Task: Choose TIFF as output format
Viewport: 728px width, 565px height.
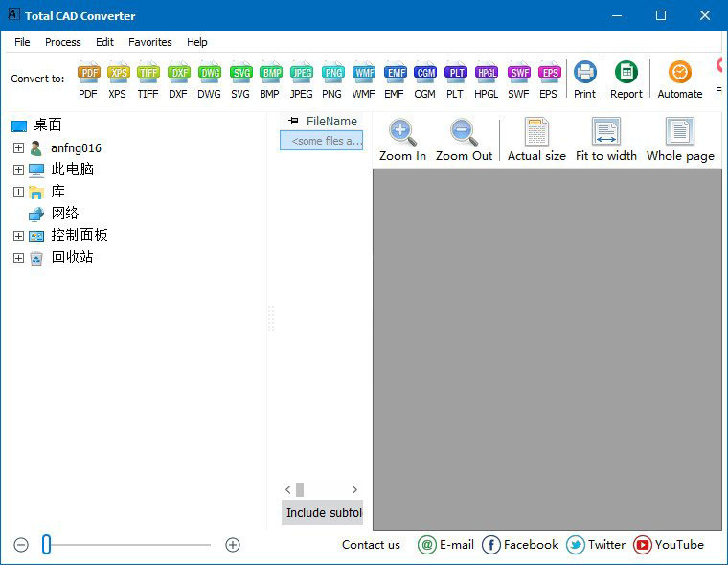Action: [x=148, y=79]
